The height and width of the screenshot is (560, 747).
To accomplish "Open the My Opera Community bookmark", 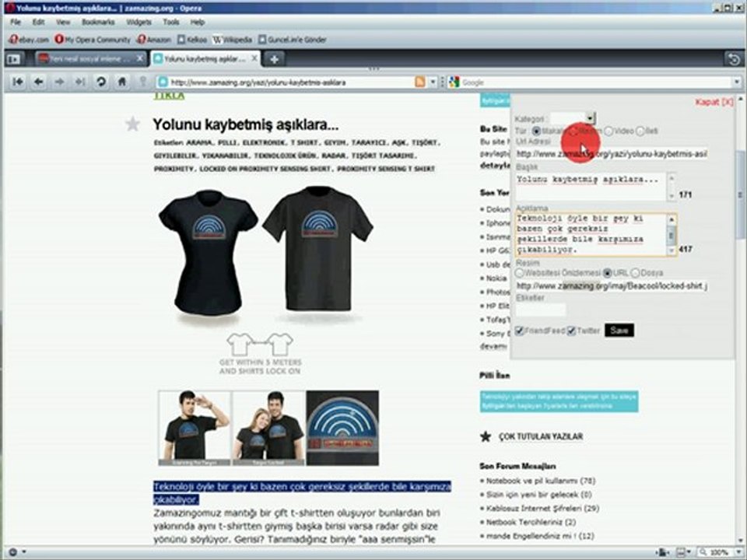I will [93, 40].
